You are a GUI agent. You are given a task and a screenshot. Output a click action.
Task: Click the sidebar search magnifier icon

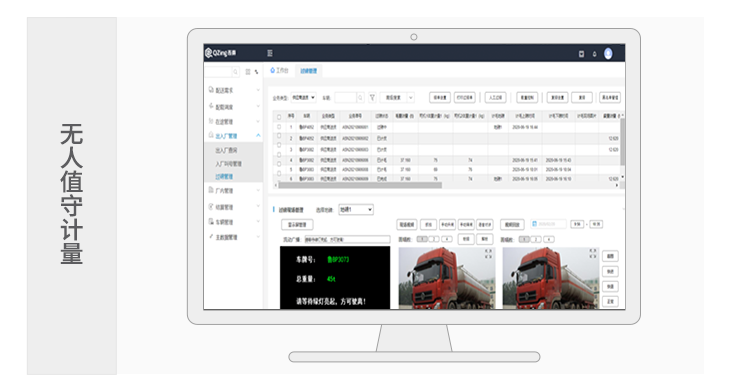pos(235,72)
